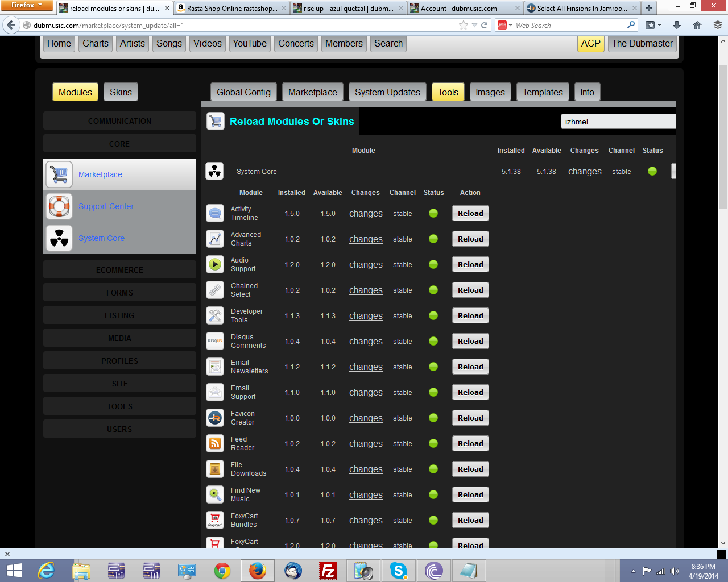
Task: Switch to the Skins tab
Action: coord(121,92)
